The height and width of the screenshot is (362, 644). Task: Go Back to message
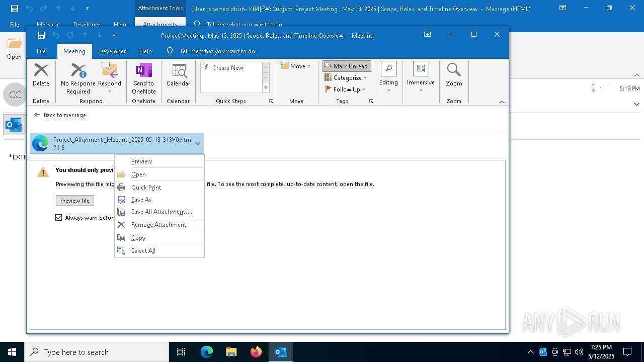click(x=60, y=115)
